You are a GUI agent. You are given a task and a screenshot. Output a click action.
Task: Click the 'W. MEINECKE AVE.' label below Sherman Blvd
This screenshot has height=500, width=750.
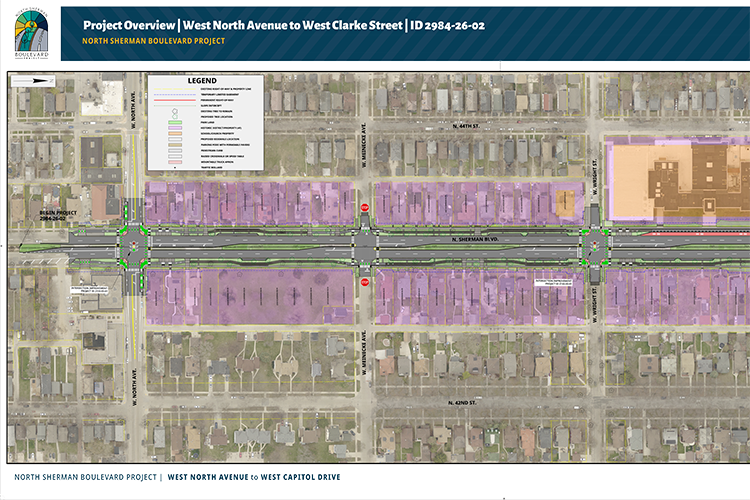coord(364,352)
